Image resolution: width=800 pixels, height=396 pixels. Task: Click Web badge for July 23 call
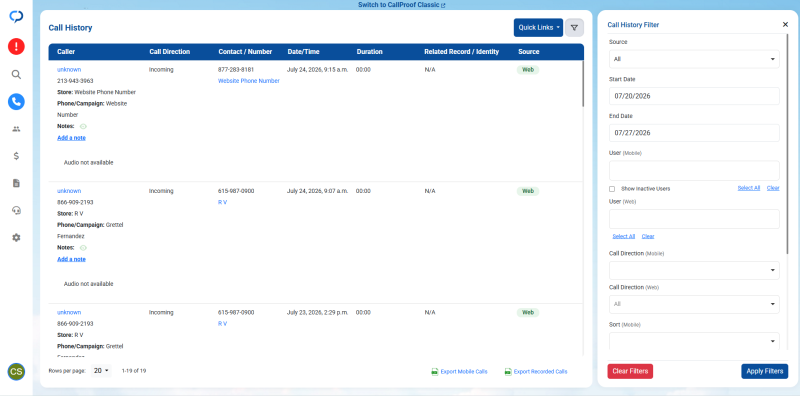[528, 312]
